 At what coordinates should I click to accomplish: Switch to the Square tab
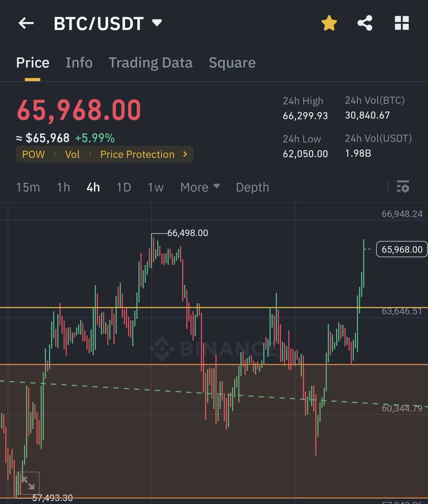click(x=232, y=63)
